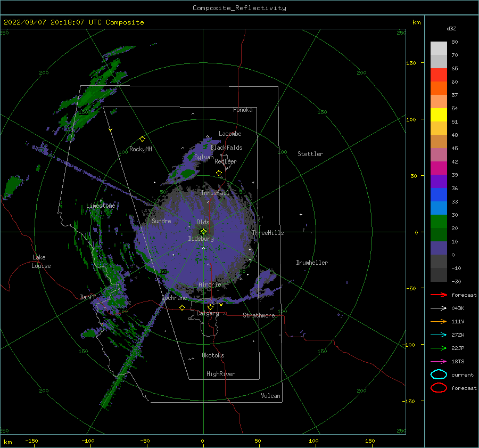Click the Composite_Reflectivity title
Image resolution: width=479 pixels, height=448 pixels.
[240, 8]
